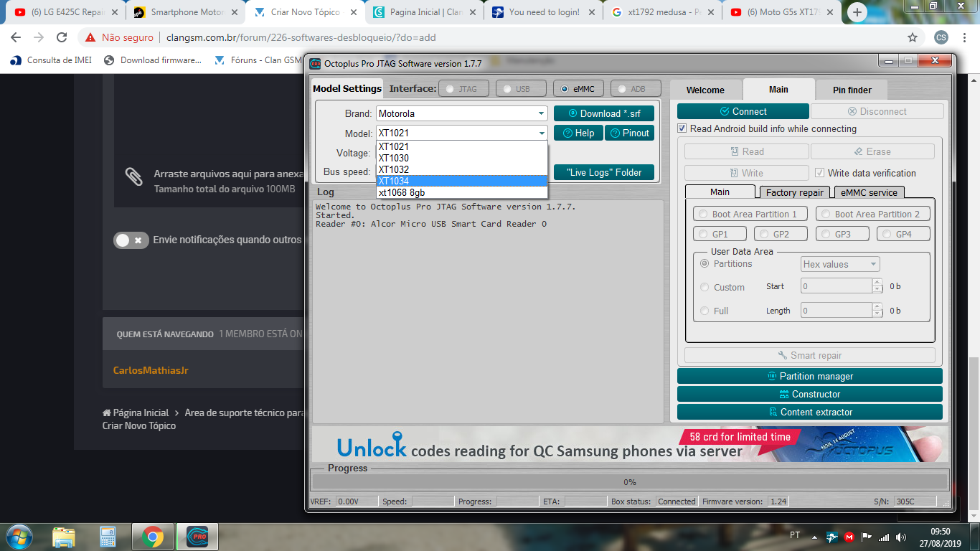The width and height of the screenshot is (980, 551).
Task: Select XT1021 in the model list
Action: click(x=462, y=146)
